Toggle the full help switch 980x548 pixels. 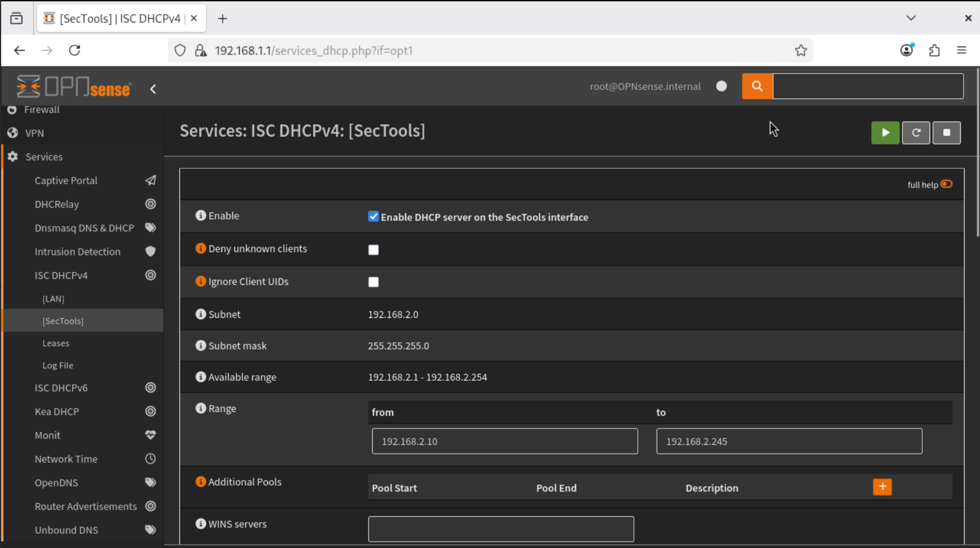pos(946,184)
